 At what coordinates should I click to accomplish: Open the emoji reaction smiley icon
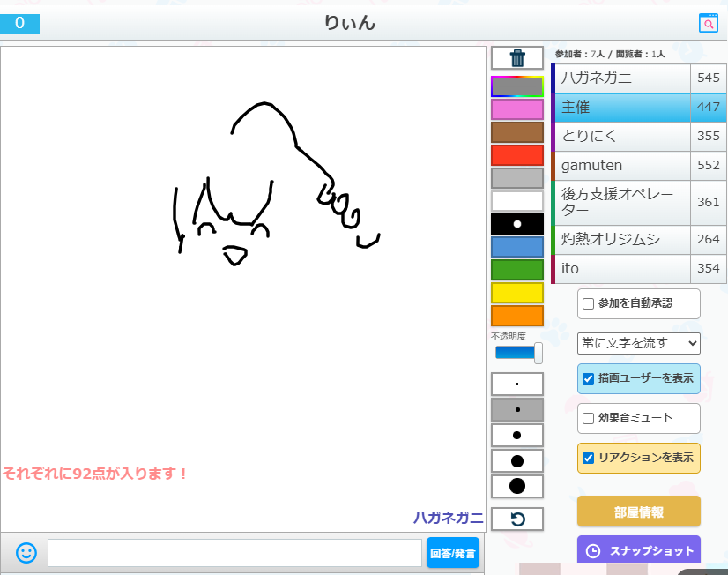(x=26, y=553)
